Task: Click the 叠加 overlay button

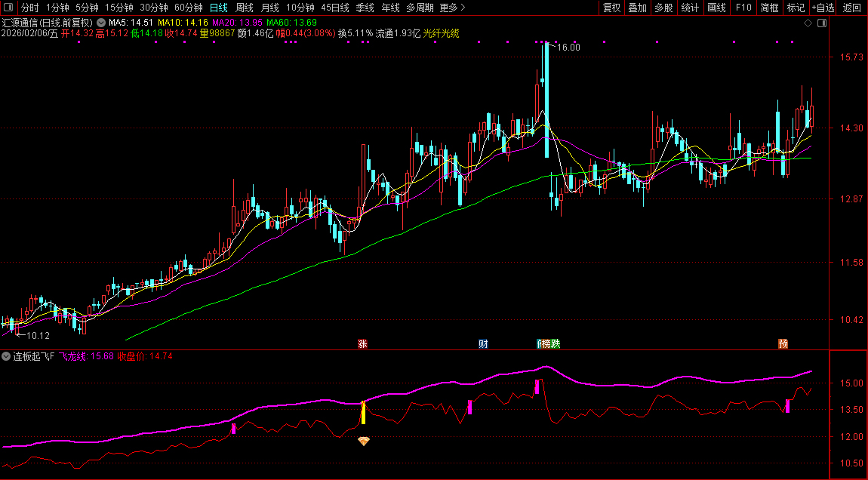Action: pos(638,8)
